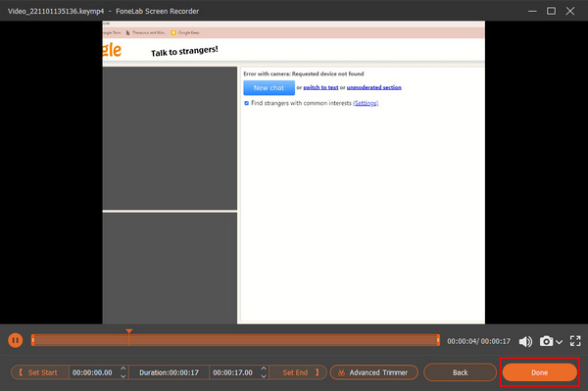Increase the end time with up arrow
Image resolution: width=588 pixels, height=391 pixels.
pyautogui.click(x=264, y=368)
